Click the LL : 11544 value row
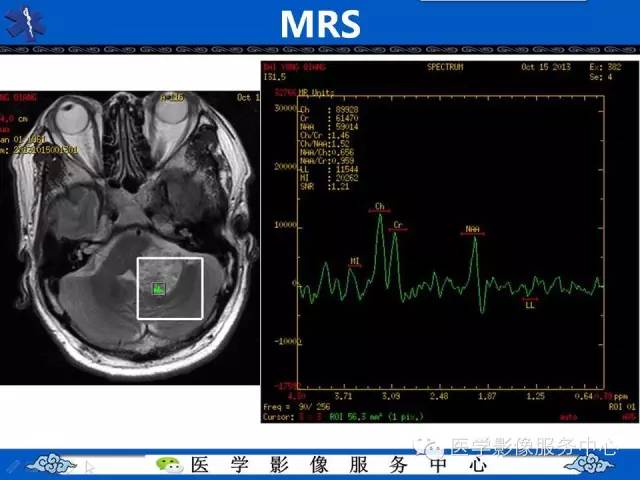640x480 pixels. click(x=329, y=169)
